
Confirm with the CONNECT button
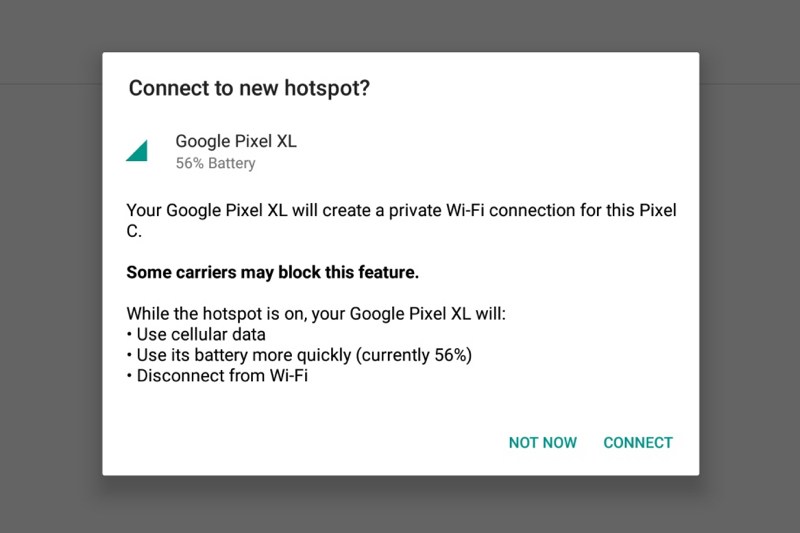[638, 442]
